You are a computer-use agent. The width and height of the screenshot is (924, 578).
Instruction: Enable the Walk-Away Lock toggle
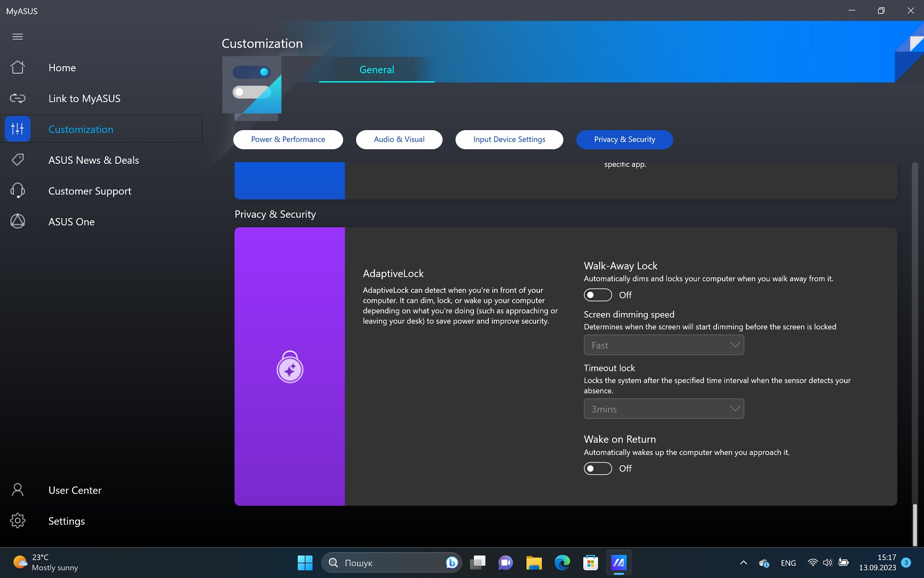(x=598, y=295)
